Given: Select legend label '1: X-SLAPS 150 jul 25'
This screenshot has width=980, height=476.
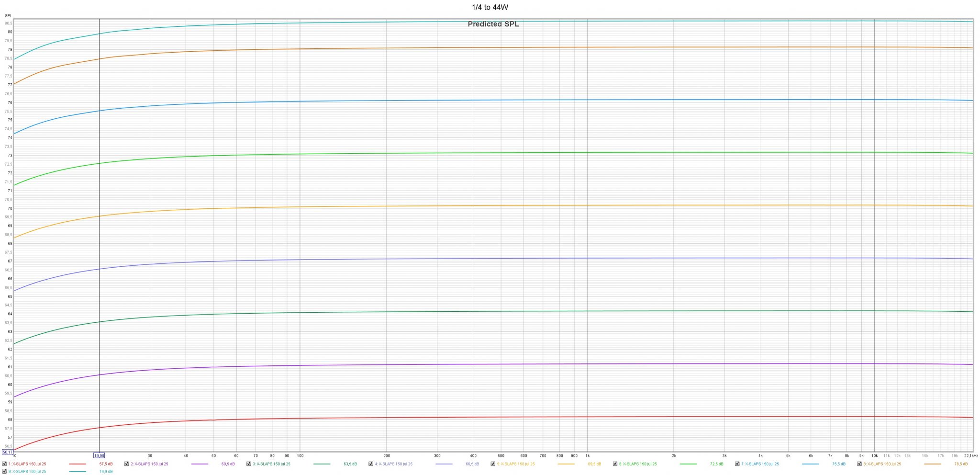Looking at the screenshot, I should 27,464.
